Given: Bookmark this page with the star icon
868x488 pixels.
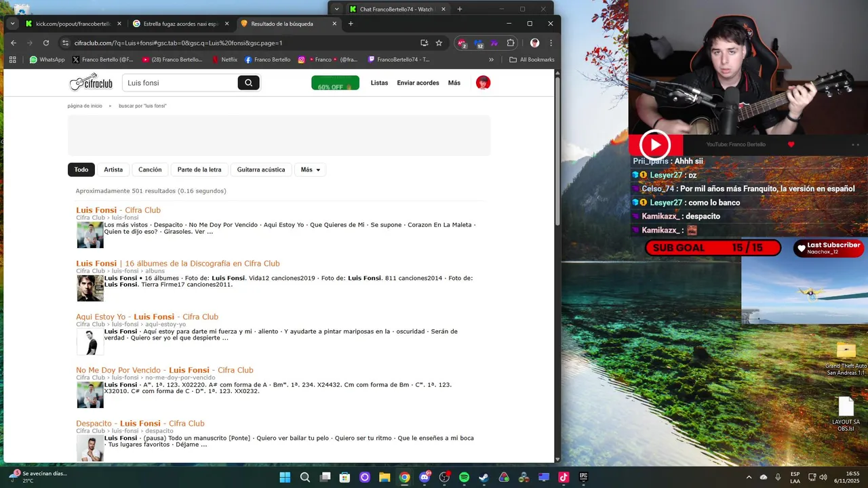Looking at the screenshot, I should [x=439, y=43].
